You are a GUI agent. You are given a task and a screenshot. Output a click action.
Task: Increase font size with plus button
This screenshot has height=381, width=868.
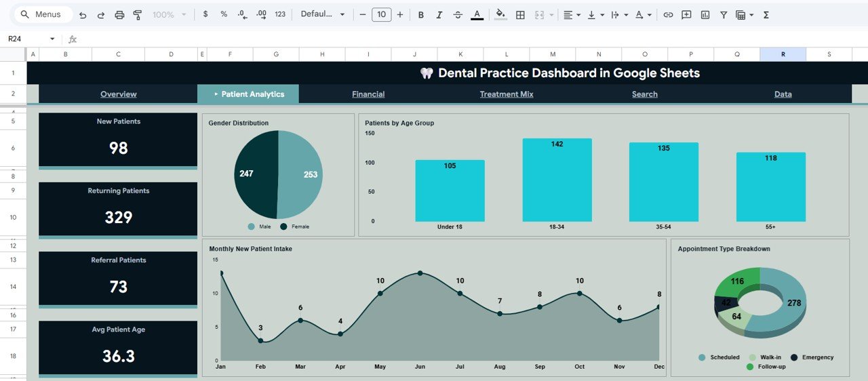click(400, 14)
